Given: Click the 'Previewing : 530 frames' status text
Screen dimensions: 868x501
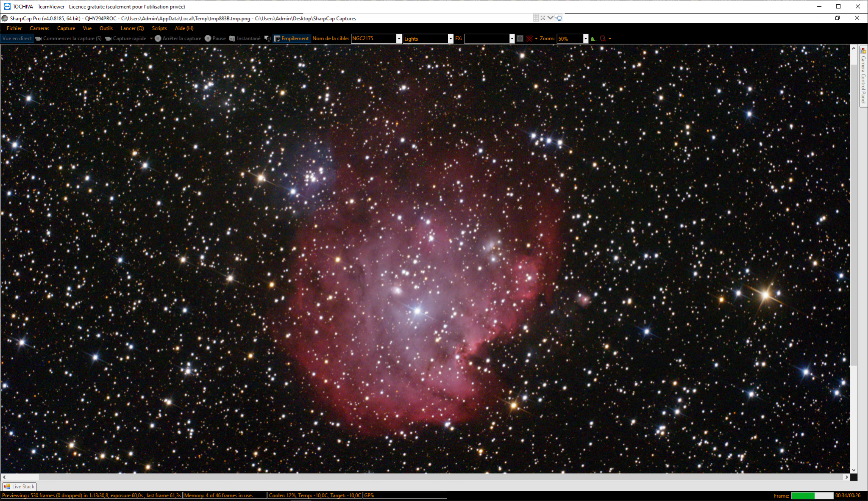Looking at the screenshot, I should tap(92, 495).
